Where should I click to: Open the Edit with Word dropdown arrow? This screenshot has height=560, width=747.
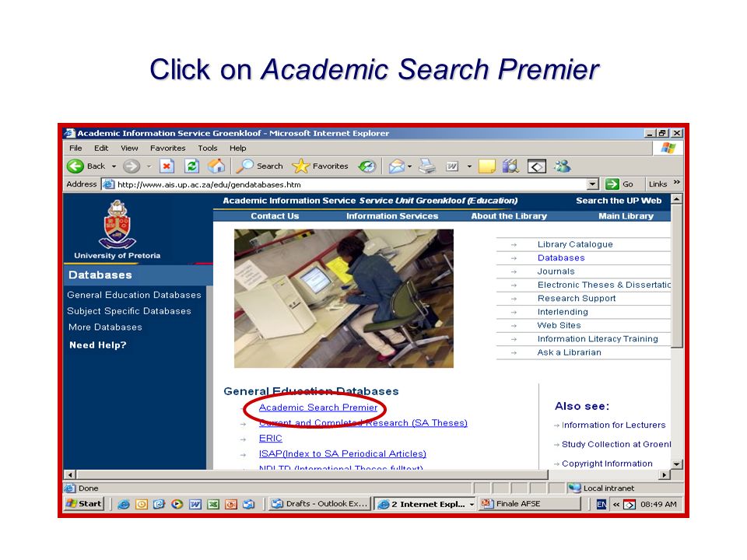coord(469,166)
